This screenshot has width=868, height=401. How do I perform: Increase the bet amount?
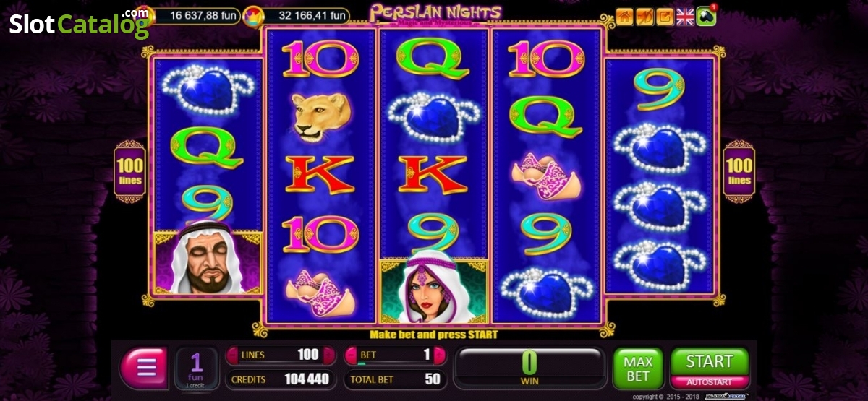[x=440, y=355]
